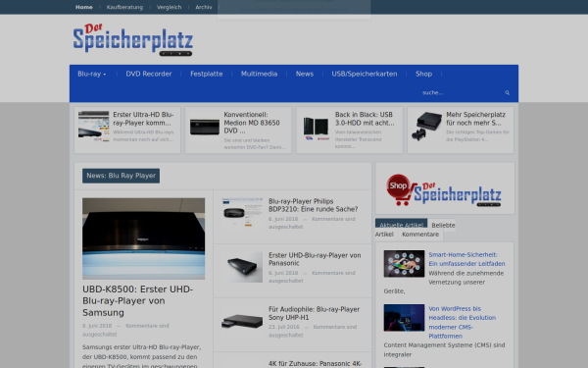588x368 pixels.
Task: Open Smart-Home-Sicherheit article thumbnail
Action: [404, 264]
